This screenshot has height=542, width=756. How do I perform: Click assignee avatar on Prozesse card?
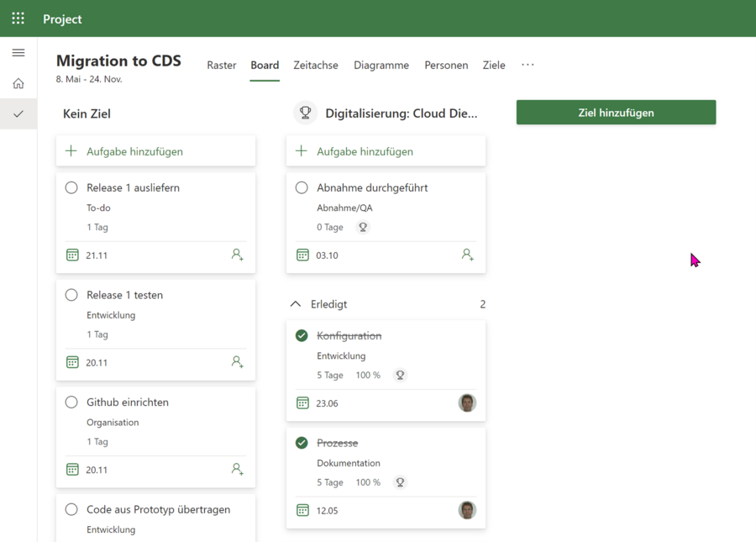pyautogui.click(x=467, y=510)
